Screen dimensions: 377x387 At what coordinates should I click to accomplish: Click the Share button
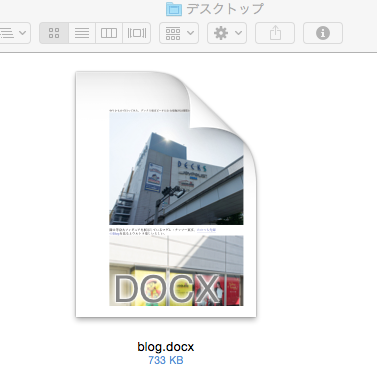[x=275, y=33]
